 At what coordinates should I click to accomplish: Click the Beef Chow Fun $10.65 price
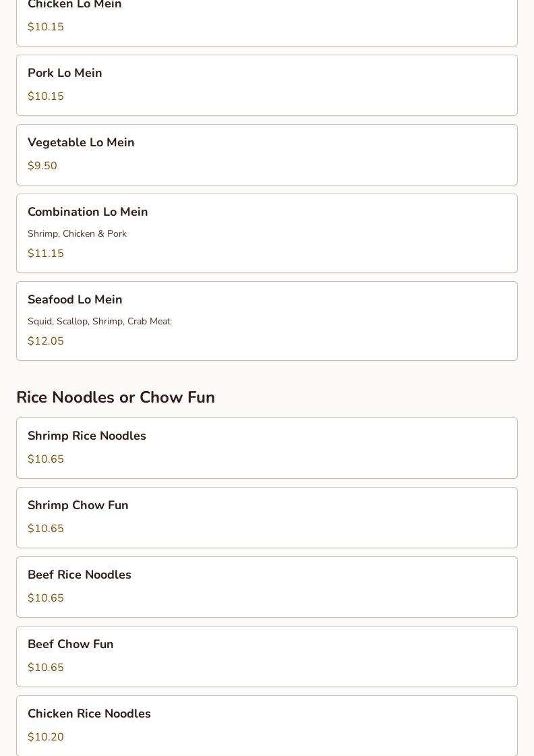tap(46, 667)
